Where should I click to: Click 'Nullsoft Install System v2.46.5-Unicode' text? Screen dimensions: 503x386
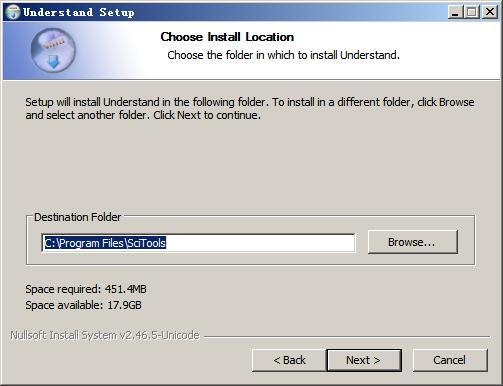(105, 335)
